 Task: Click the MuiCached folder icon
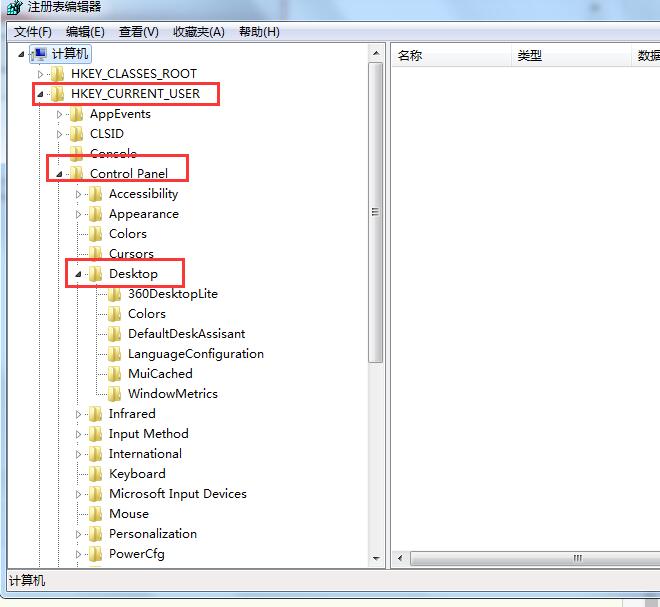pyautogui.click(x=114, y=374)
